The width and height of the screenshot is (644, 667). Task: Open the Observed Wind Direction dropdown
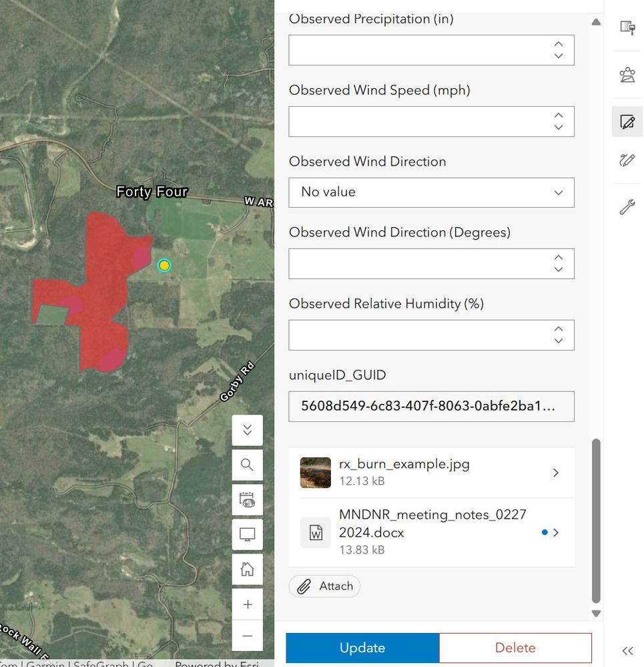(x=431, y=193)
